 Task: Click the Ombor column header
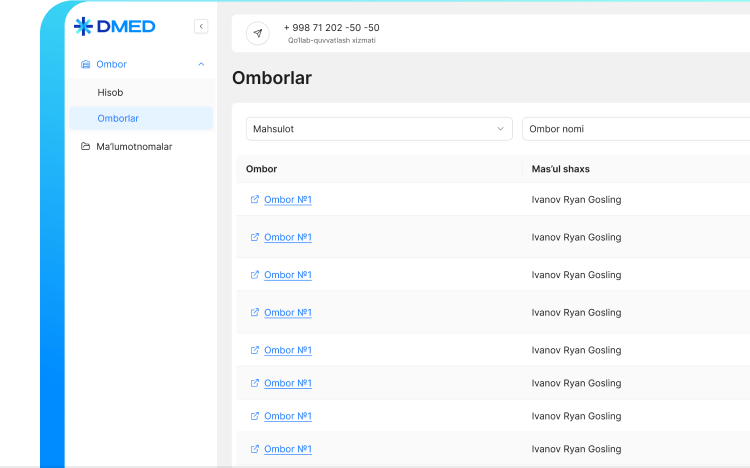(262, 169)
